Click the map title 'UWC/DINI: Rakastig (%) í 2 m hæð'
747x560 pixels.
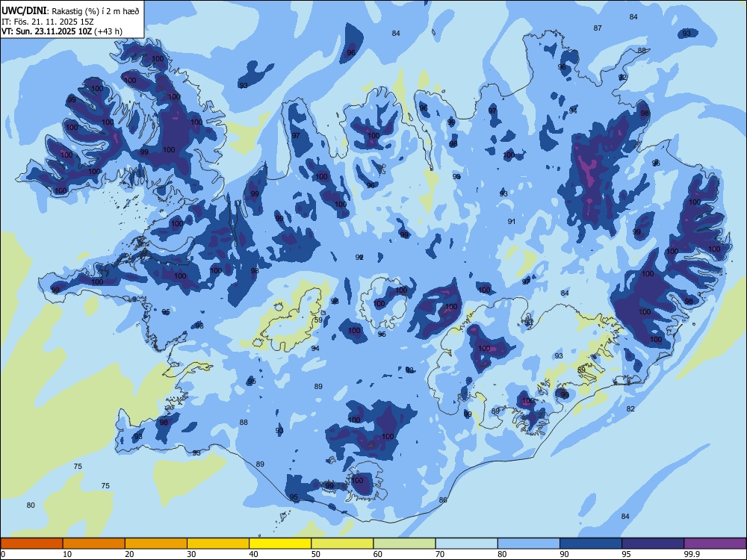click(70, 11)
